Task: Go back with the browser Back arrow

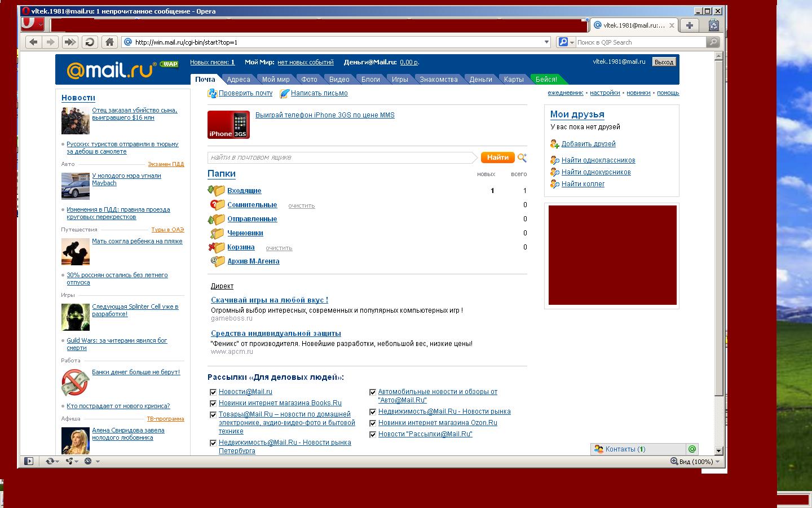Action: [x=34, y=42]
